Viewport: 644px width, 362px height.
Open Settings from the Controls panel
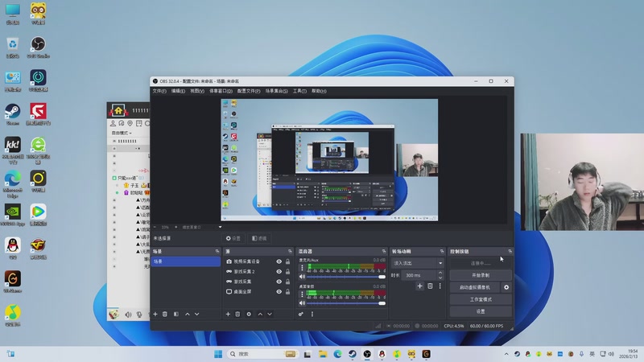[481, 311]
